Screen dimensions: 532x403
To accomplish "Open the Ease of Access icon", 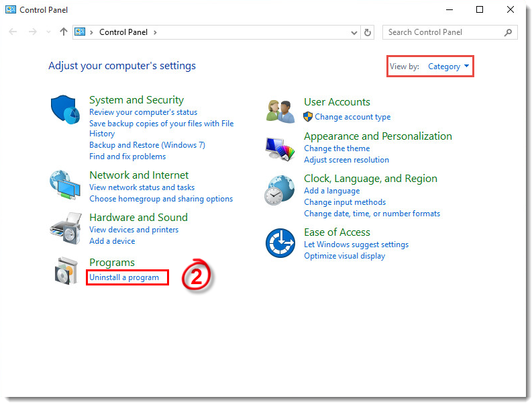I will tap(280, 242).
